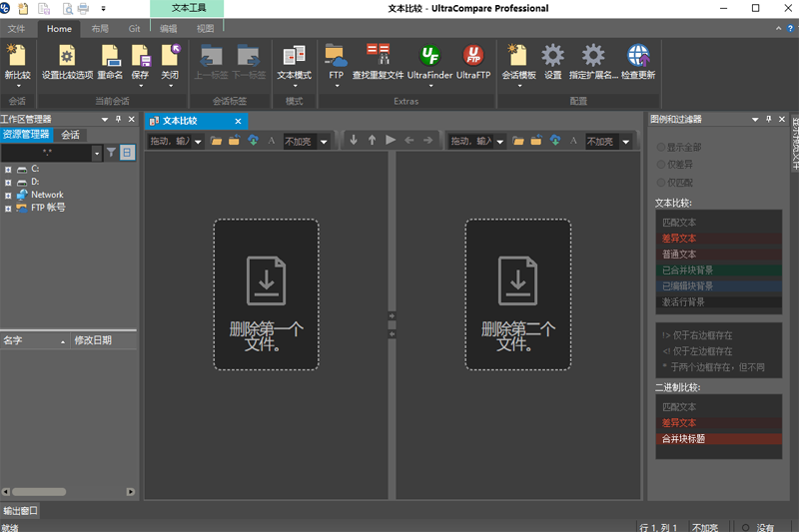This screenshot has height=532, width=799.
Task: Close the 图例和过滤器 panel
Action: click(x=782, y=119)
